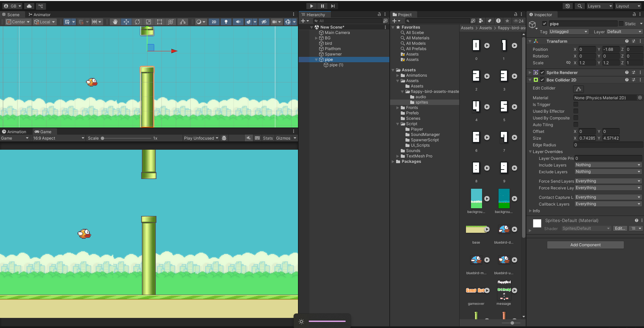
Task: Open the Layout dropdown in top bar
Action: [x=628, y=6]
